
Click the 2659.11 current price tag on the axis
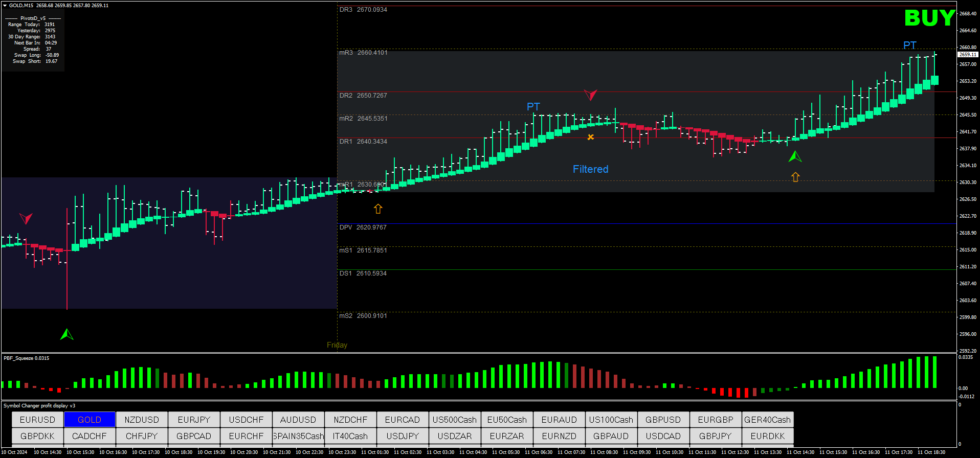click(x=967, y=54)
